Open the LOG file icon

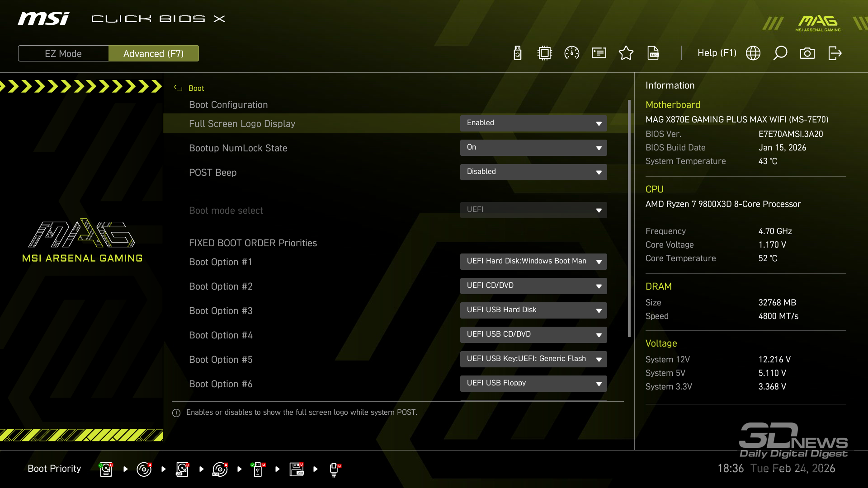pos(653,53)
